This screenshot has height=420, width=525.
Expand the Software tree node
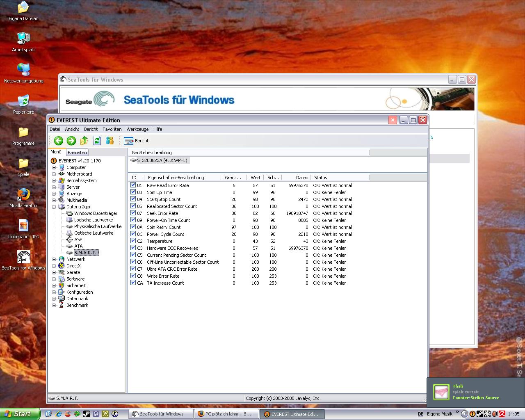tap(54, 279)
